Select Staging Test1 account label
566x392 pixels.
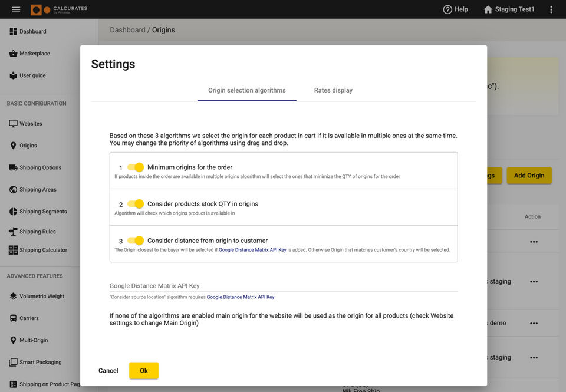click(514, 9)
